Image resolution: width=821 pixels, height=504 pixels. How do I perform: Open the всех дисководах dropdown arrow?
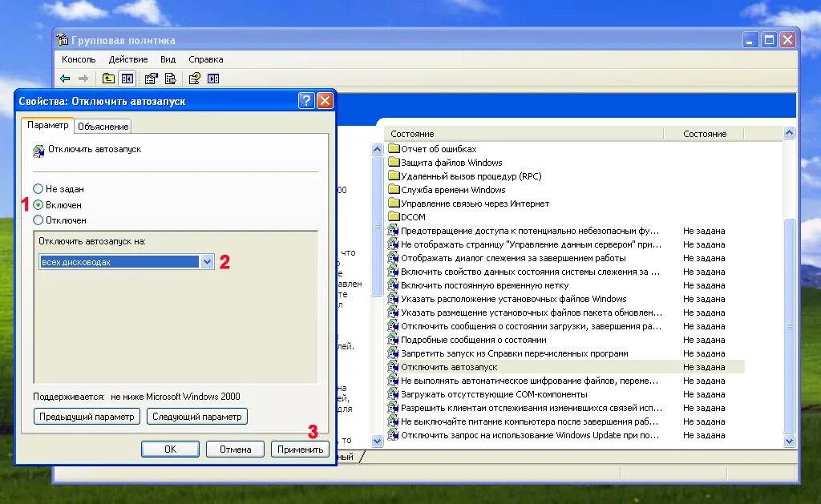207,262
